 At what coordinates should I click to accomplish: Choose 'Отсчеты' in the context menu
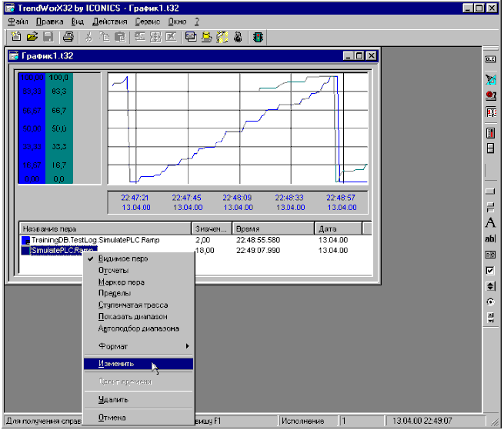139,270
